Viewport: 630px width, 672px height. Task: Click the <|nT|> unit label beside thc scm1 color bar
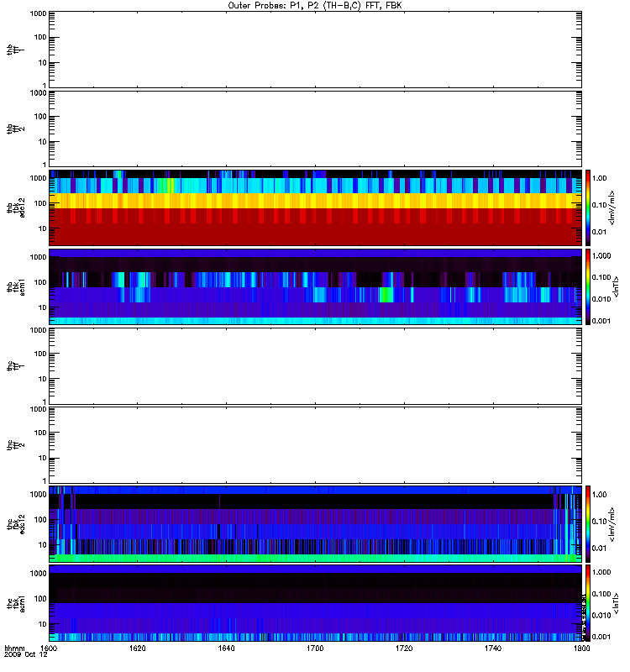[x=616, y=603]
